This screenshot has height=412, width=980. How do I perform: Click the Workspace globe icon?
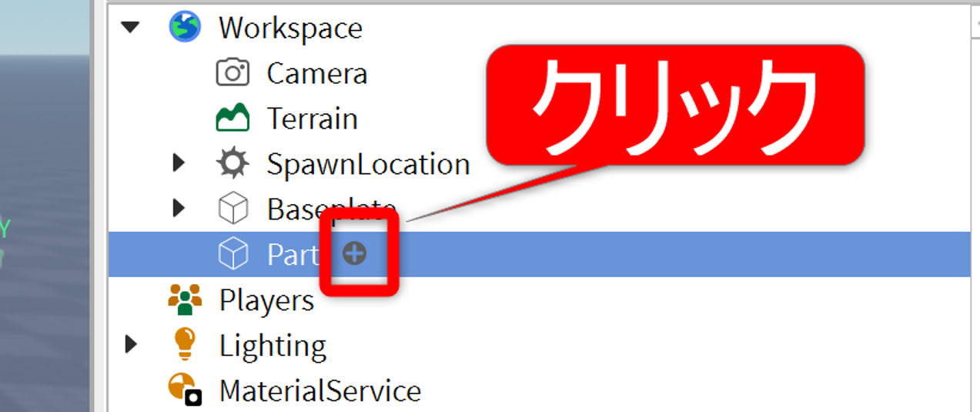185,27
